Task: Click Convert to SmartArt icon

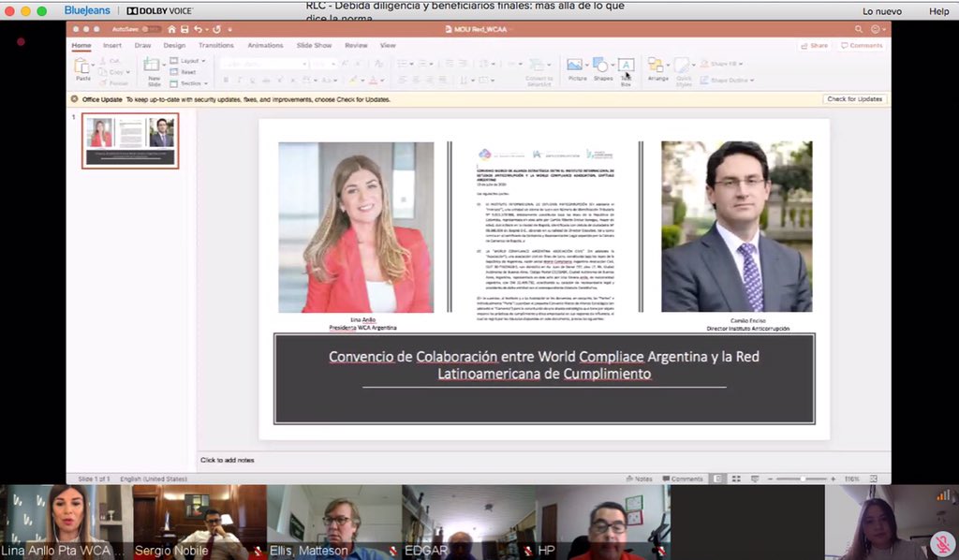Action: [537, 65]
